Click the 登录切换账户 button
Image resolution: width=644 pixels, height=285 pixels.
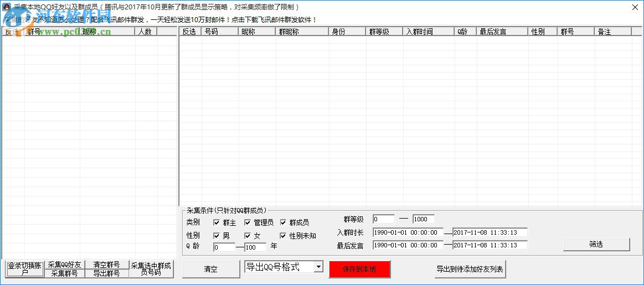[25, 268]
